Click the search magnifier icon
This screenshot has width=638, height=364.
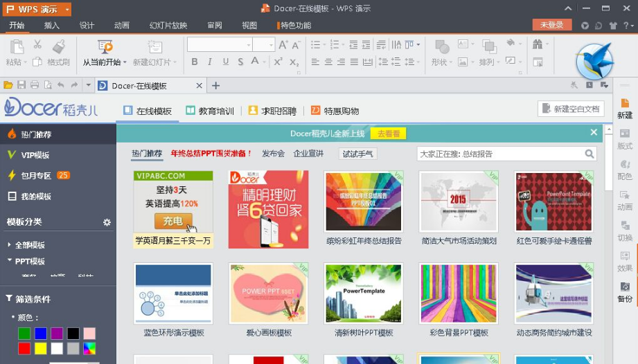(x=590, y=154)
